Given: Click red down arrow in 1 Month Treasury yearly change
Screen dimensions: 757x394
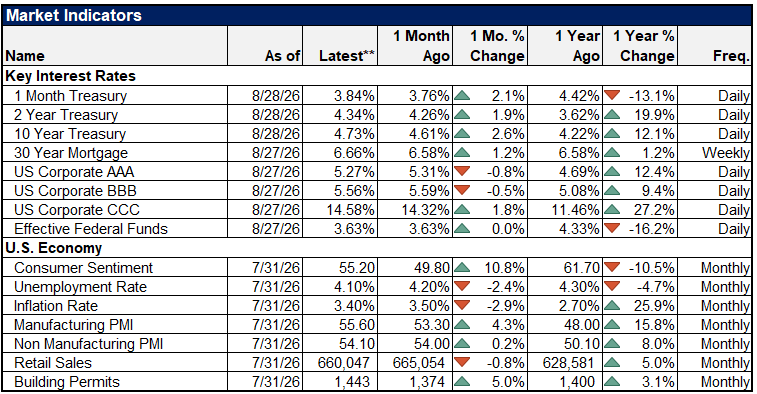Looking at the screenshot, I should [x=612, y=95].
